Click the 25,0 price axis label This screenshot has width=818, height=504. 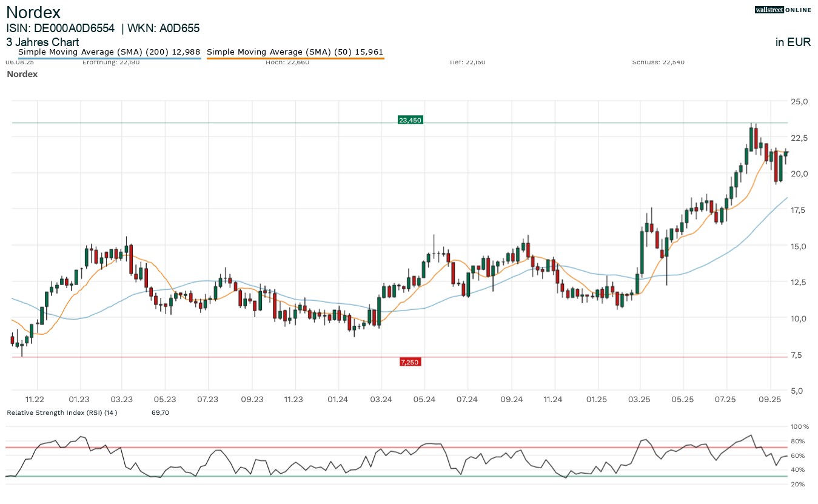[800, 101]
